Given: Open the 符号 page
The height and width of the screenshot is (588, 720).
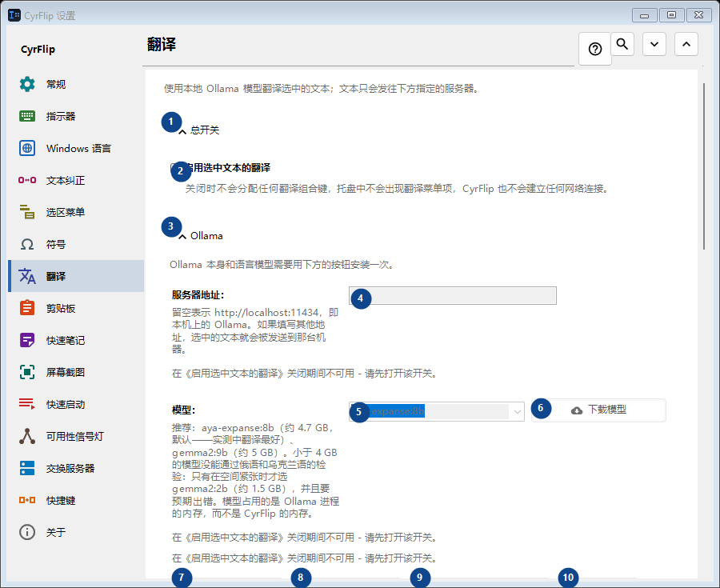Looking at the screenshot, I should click(x=76, y=244).
